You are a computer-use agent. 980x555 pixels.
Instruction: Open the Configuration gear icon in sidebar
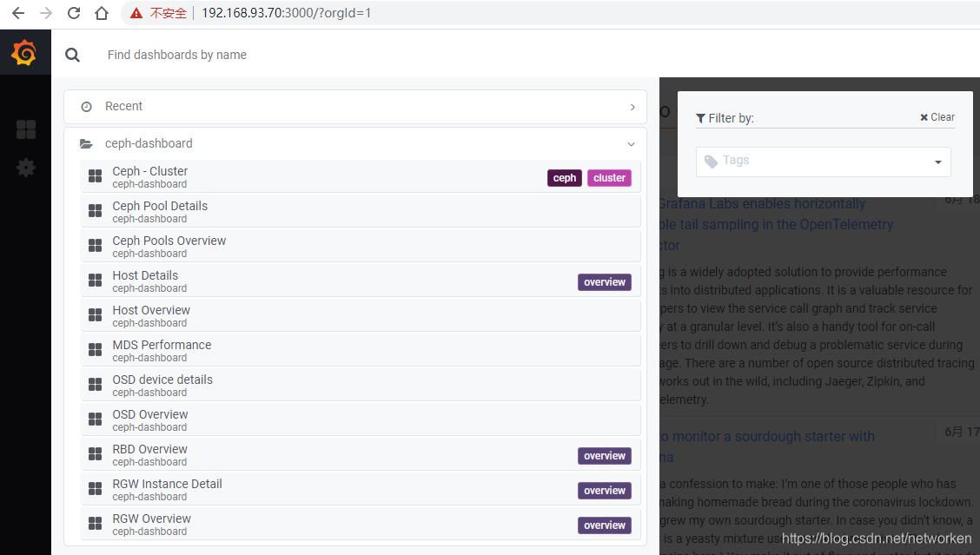[25, 167]
